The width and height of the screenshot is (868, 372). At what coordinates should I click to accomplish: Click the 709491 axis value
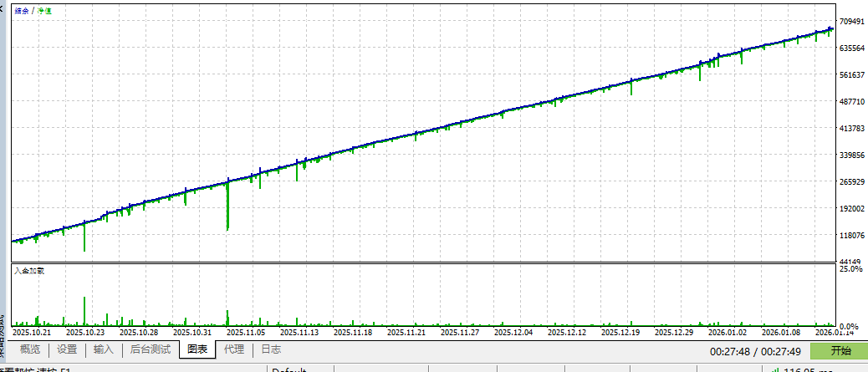click(x=852, y=22)
